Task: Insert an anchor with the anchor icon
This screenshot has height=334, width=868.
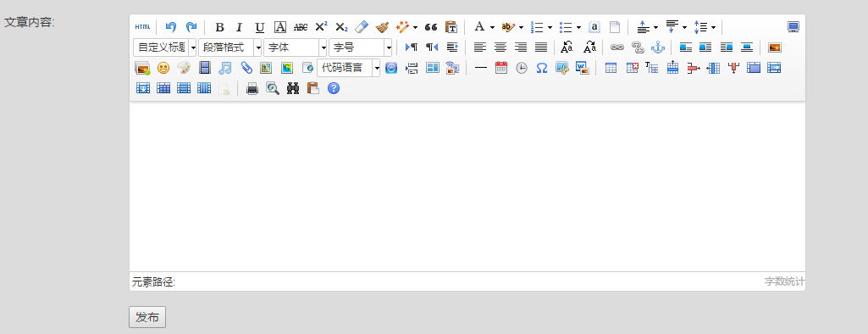Action: pos(658,47)
